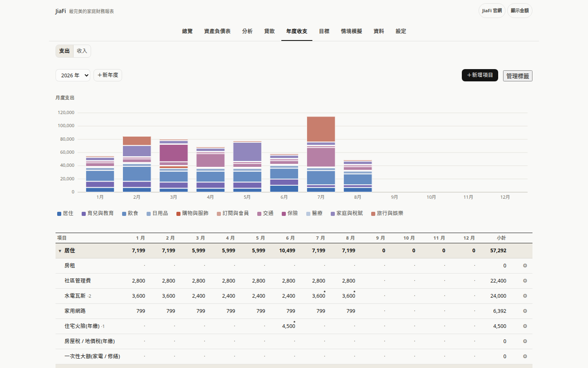This screenshot has width=588, height=368.
Task: Toggle 顯示金額 visibility button
Action: click(519, 11)
